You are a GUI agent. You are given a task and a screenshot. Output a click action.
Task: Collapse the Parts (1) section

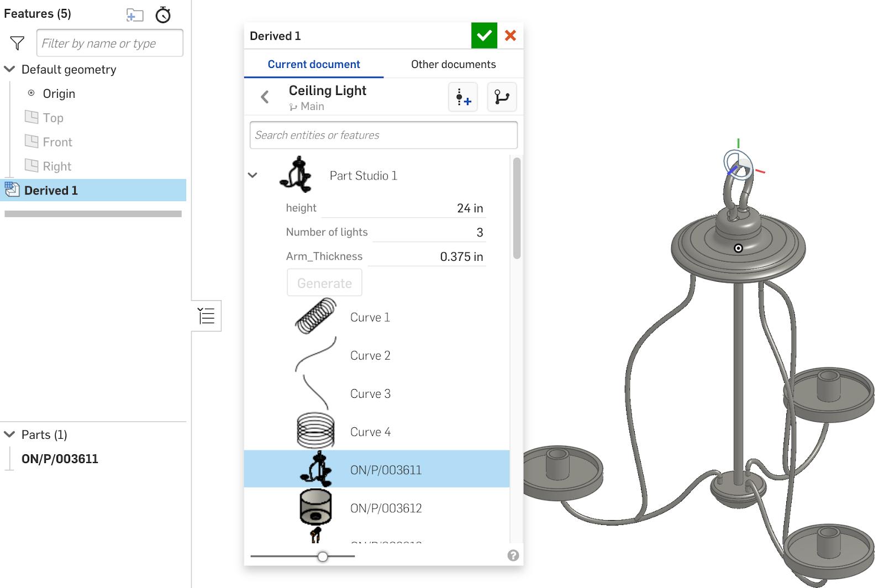(x=9, y=434)
